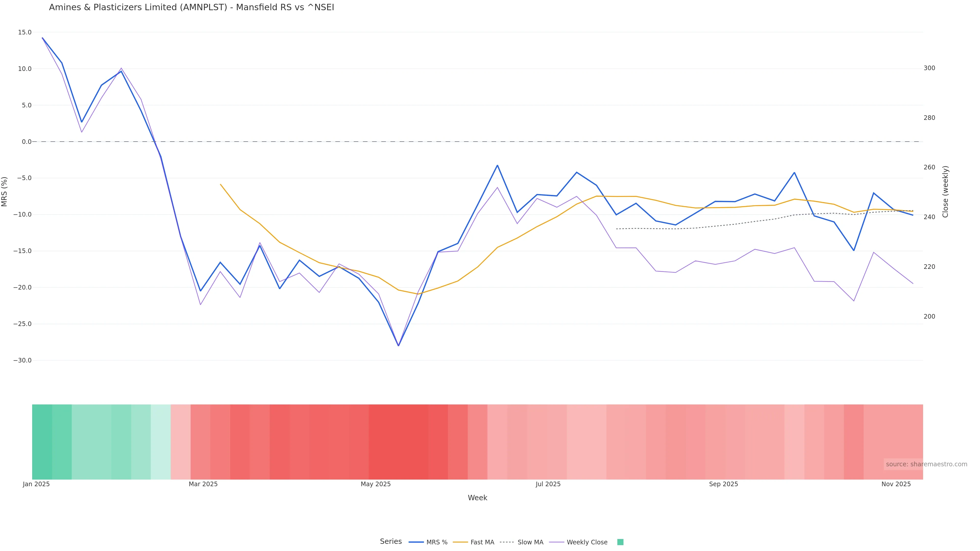The height and width of the screenshot is (551, 980).
Task: Click the −30.0 tick on MRS axis
Action: 22,360
